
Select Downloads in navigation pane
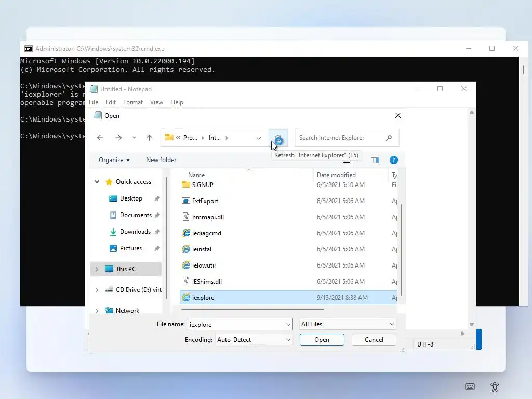point(135,232)
